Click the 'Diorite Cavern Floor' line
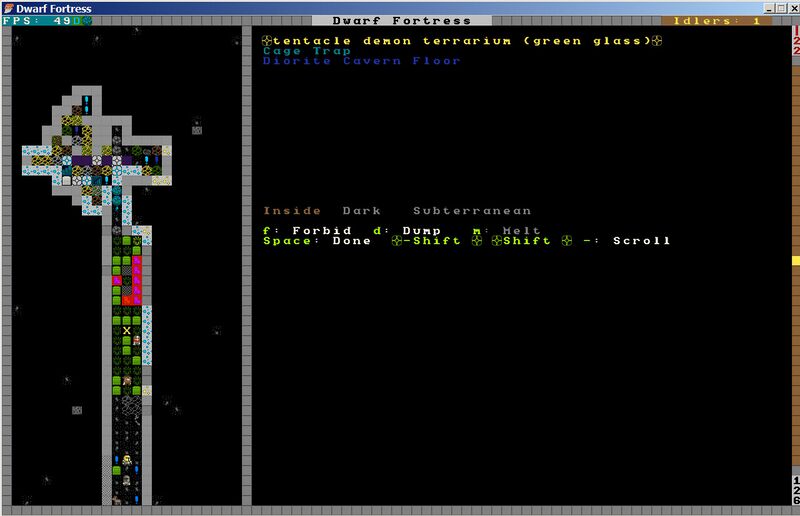Image resolution: width=800 pixels, height=516 pixels. (362, 61)
